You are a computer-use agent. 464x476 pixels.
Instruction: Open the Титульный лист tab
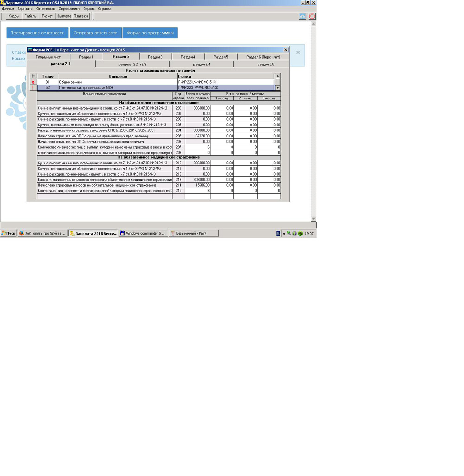click(48, 57)
